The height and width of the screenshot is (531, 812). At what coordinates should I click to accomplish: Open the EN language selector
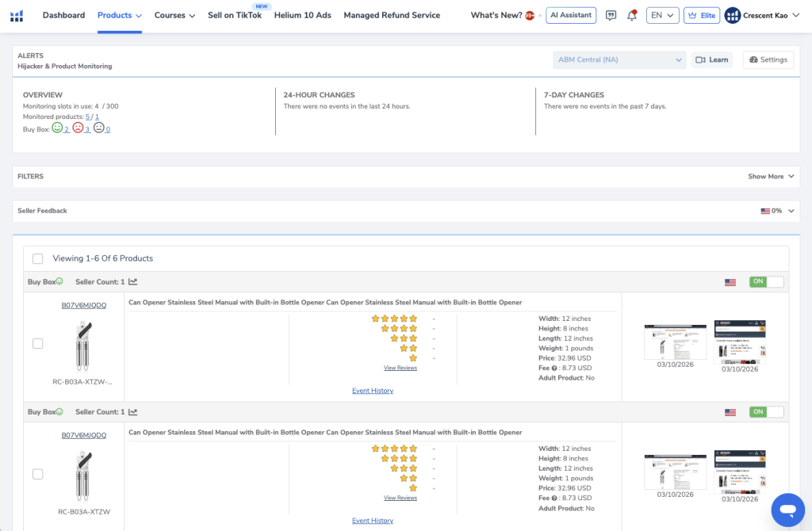pyautogui.click(x=662, y=15)
